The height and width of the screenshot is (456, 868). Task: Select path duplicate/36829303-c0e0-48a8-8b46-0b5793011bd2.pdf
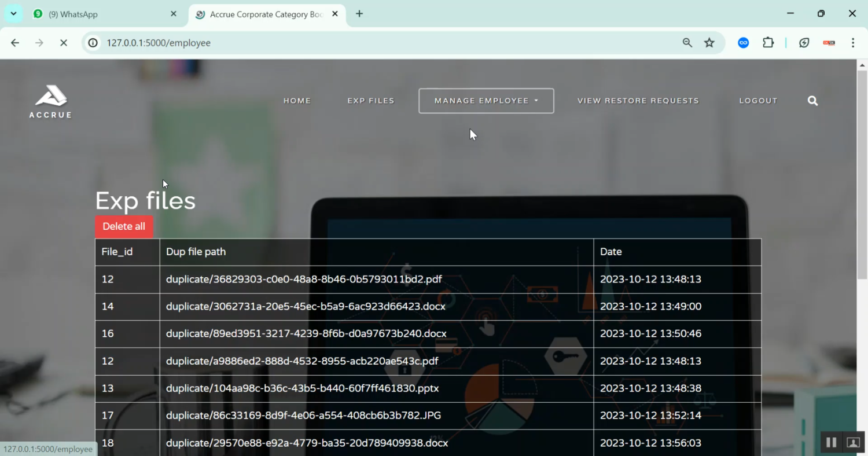[x=304, y=279]
